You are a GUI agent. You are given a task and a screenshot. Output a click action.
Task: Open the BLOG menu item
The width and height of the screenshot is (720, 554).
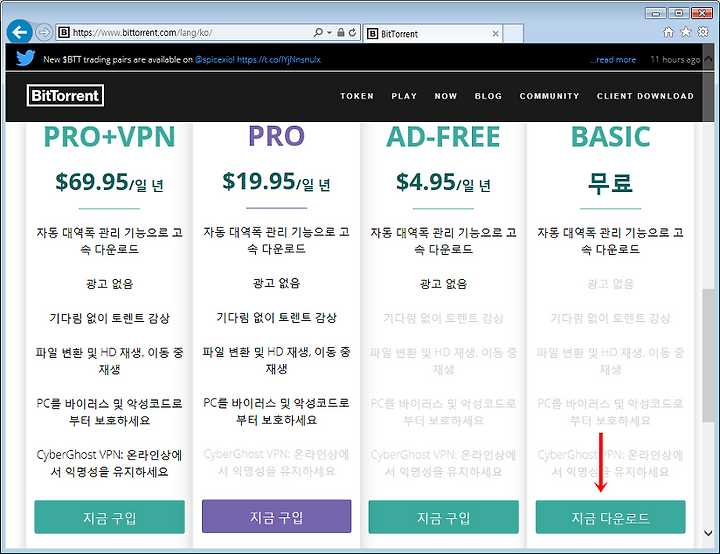(x=488, y=96)
